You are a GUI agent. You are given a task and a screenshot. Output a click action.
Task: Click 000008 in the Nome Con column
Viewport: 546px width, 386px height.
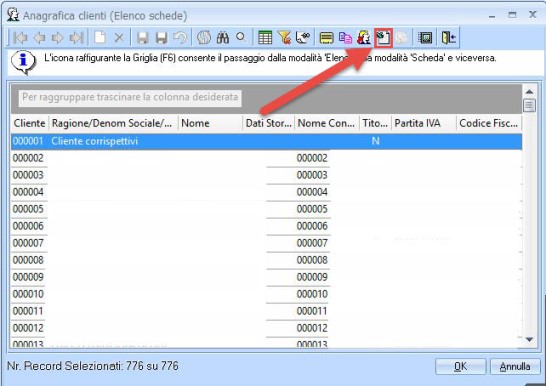[312, 260]
